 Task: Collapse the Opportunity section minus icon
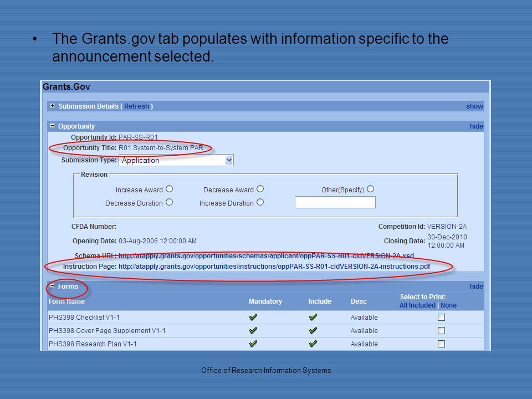tap(52, 126)
